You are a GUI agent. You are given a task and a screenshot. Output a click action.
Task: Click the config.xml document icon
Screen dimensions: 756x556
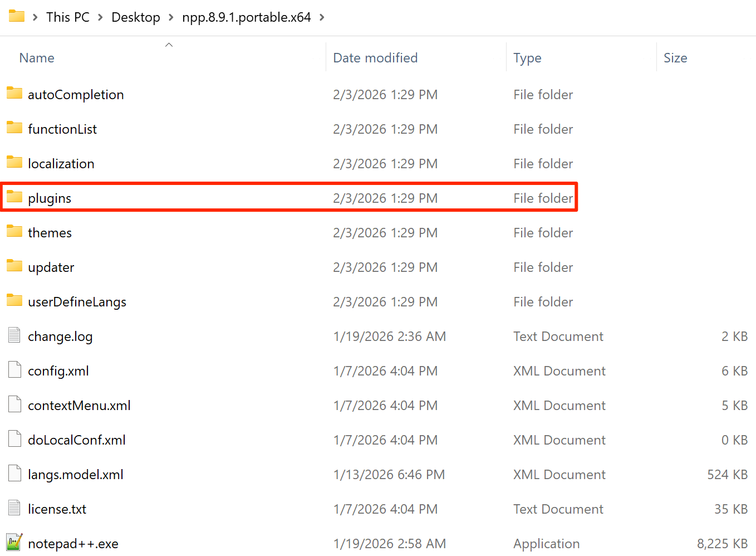[14, 369]
